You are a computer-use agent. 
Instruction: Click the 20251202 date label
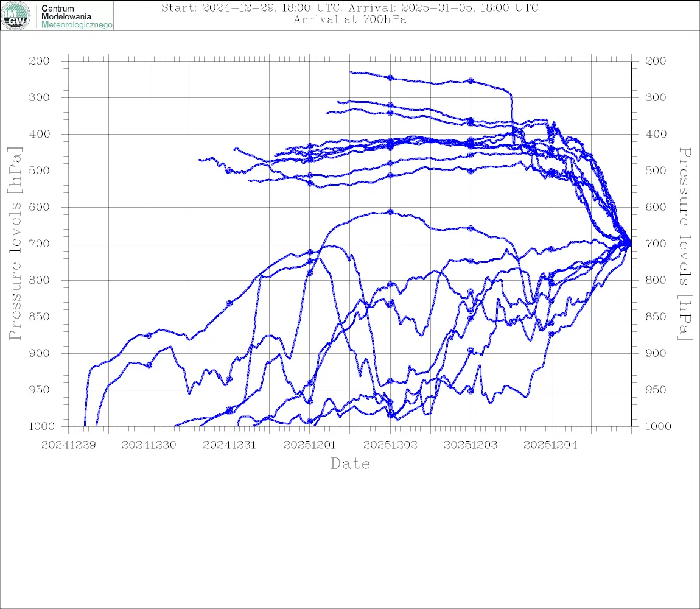point(390,445)
